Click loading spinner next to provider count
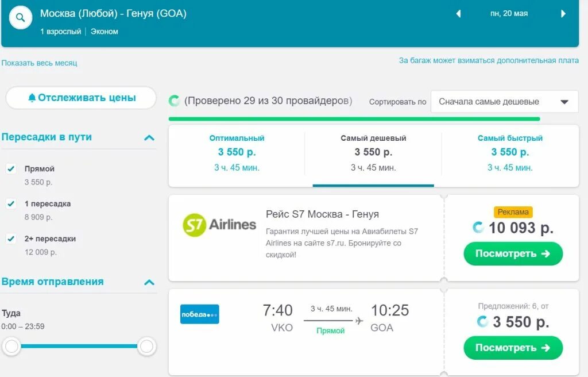The width and height of the screenshot is (588, 377). (x=174, y=101)
